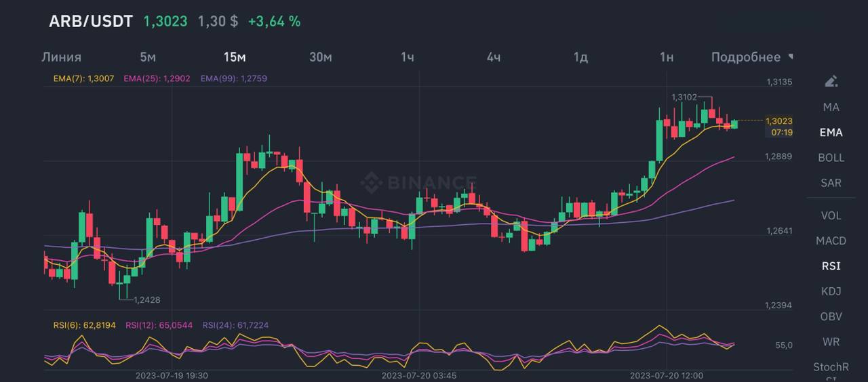Click the EMA(7): 1,3007 legend

pos(85,79)
